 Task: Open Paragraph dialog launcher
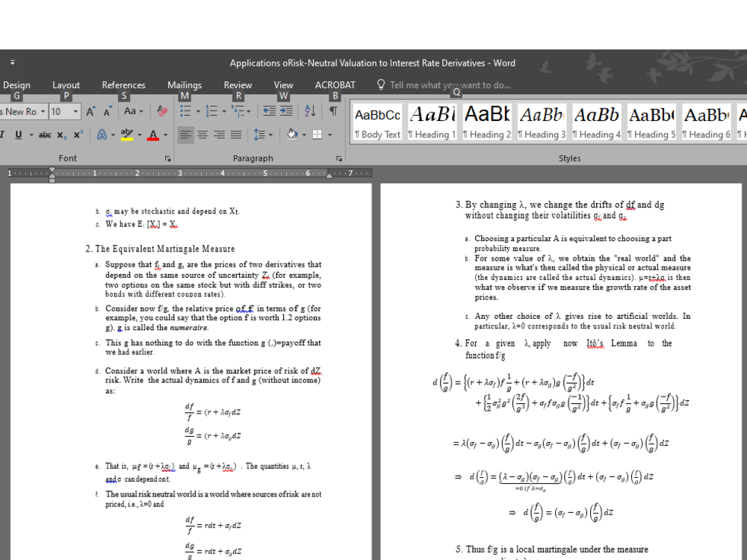tap(338, 158)
